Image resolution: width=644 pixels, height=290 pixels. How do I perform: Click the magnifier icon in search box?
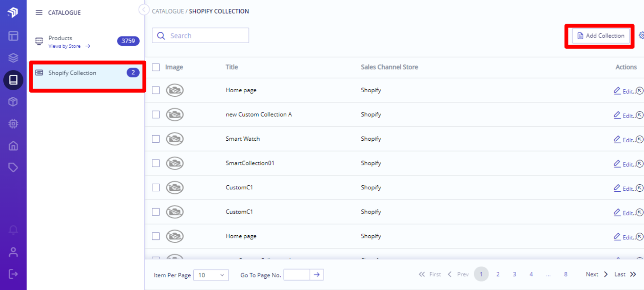click(161, 36)
